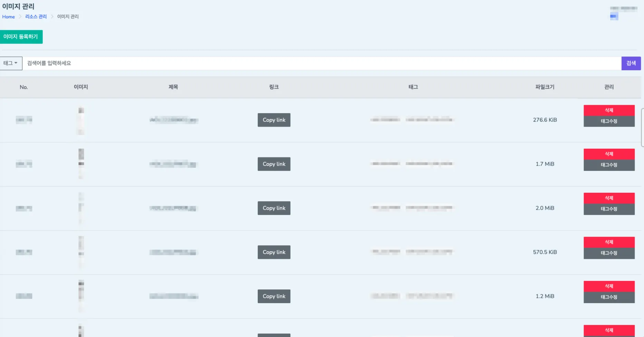Open 리소스 관리 breadcrumb link

pyautogui.click(x=36, y=17)
